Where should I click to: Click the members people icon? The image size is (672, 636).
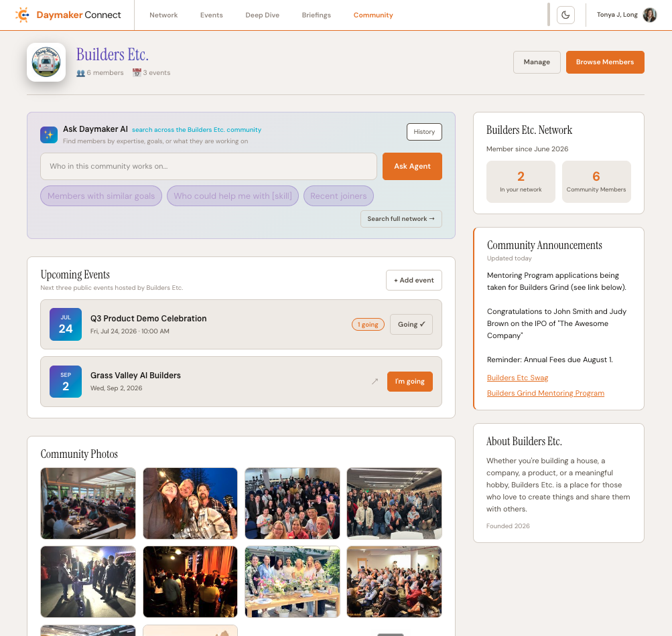tap(80, 73)
